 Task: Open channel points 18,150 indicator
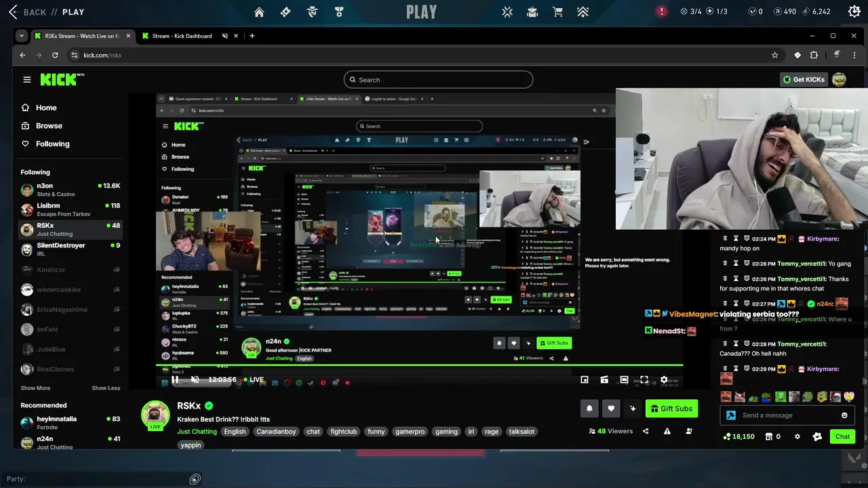(739, 436)
